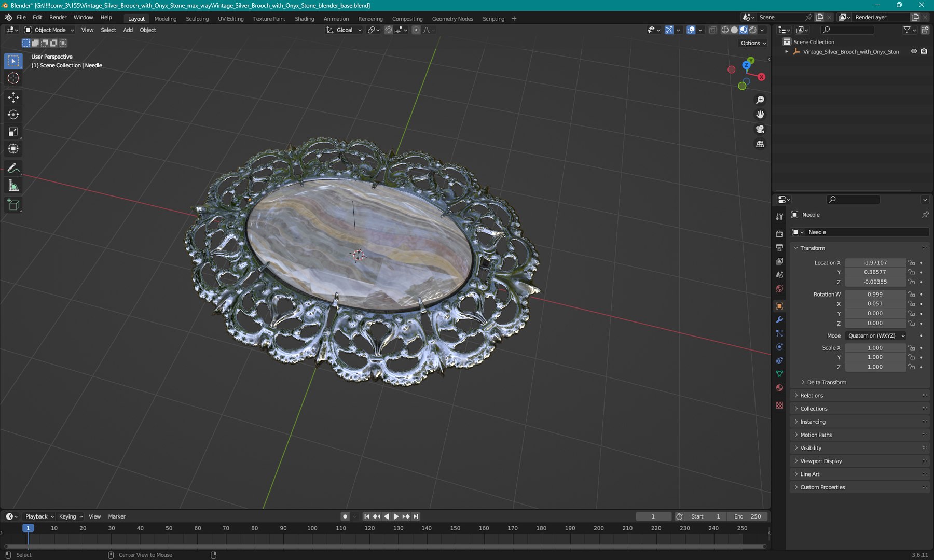Toggle snapping magnet in viewport header
The height and width of the screenshot is (560, 934).
388,30
